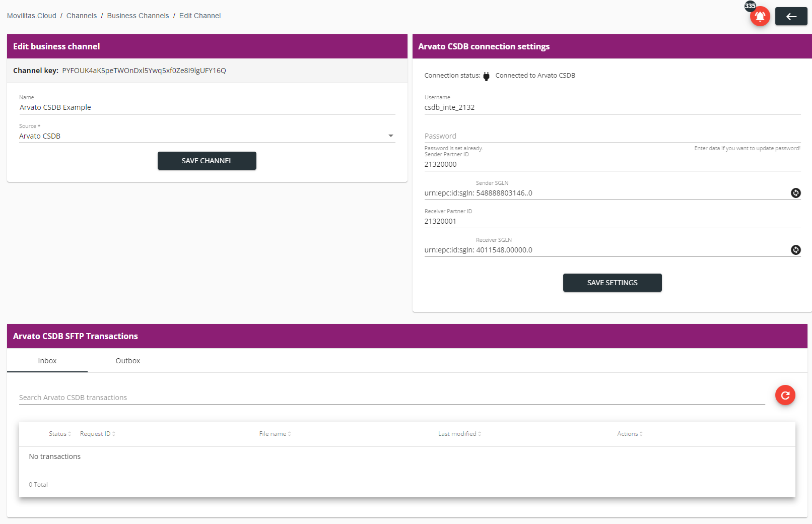Click the 'No transactions' table message
The image size is (812, 524).
(x=55, y=456)
